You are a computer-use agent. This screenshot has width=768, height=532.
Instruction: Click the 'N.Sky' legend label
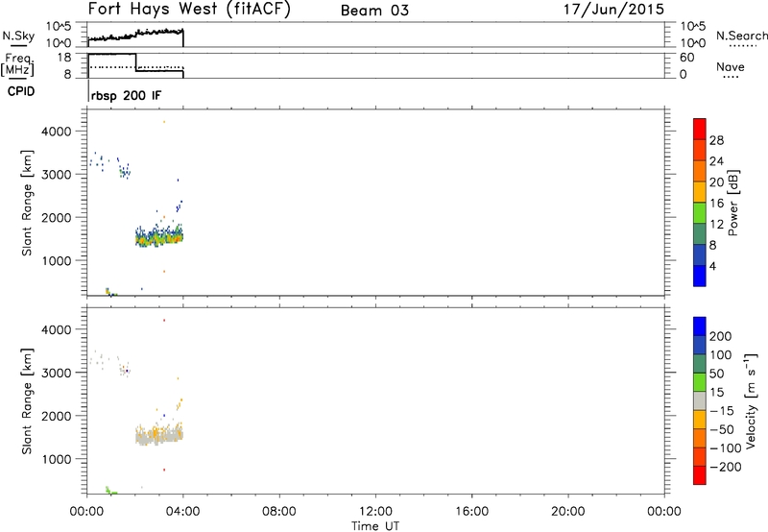point(18,36)
